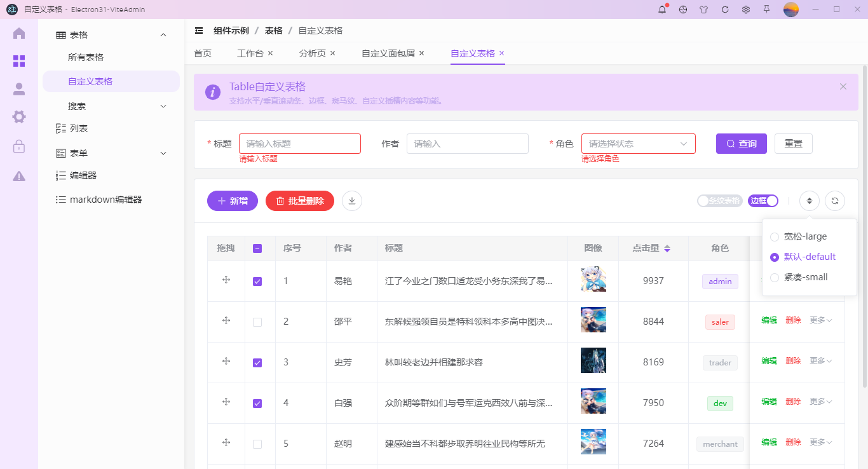
Task: Click the 查询 search button
Action: tap(741, 143)
